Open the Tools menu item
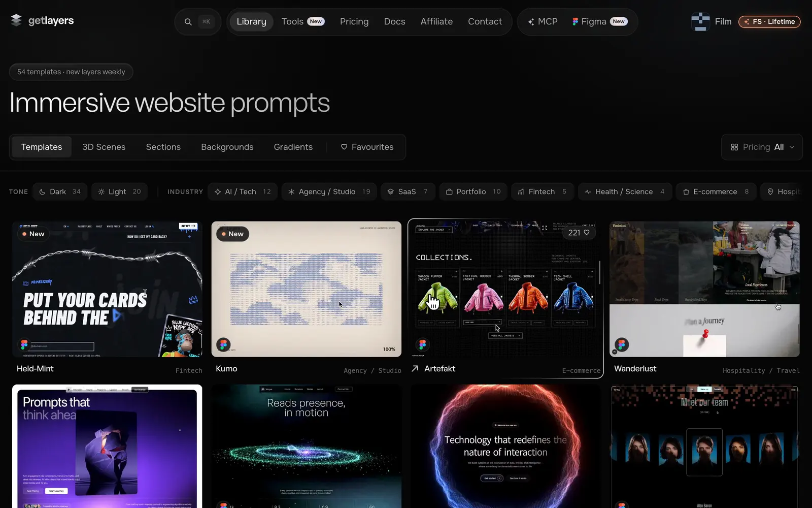Viewport: 812px width, 508px height. (x=303, y=21)
